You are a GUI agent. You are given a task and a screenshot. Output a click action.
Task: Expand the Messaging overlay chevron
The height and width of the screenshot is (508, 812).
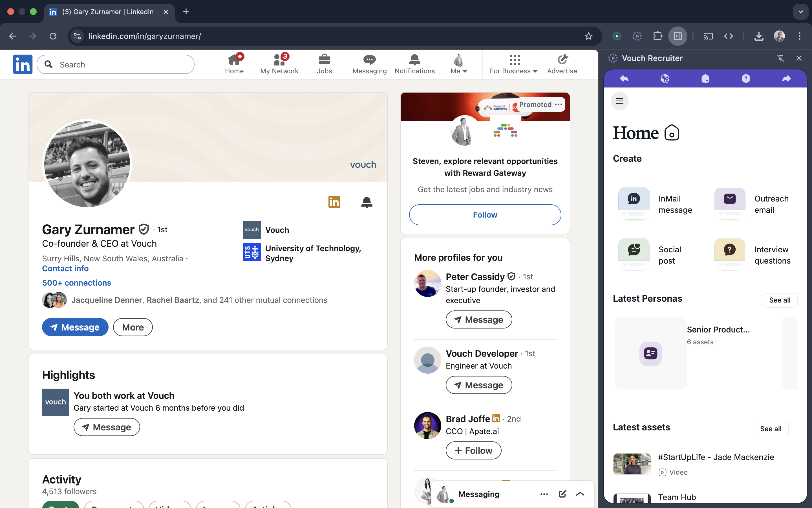[580, 494]
